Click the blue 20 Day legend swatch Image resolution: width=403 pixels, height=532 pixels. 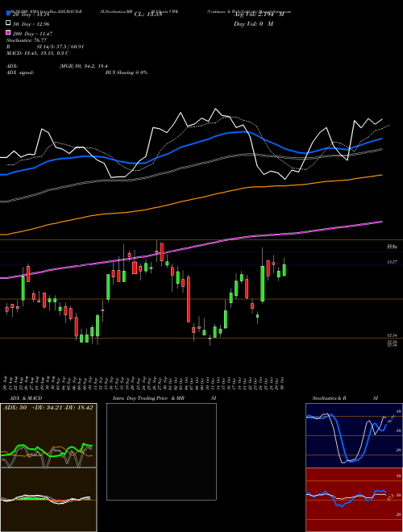8,14
